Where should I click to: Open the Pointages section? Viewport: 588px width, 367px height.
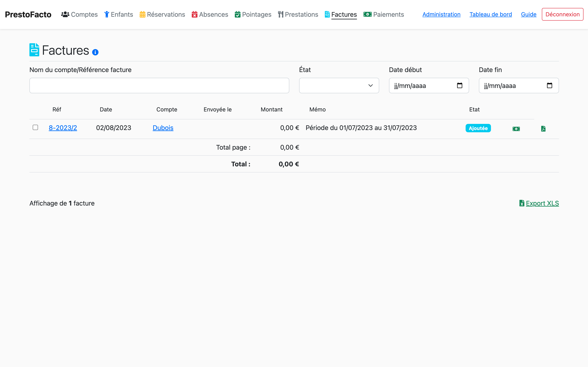(253, 14)
